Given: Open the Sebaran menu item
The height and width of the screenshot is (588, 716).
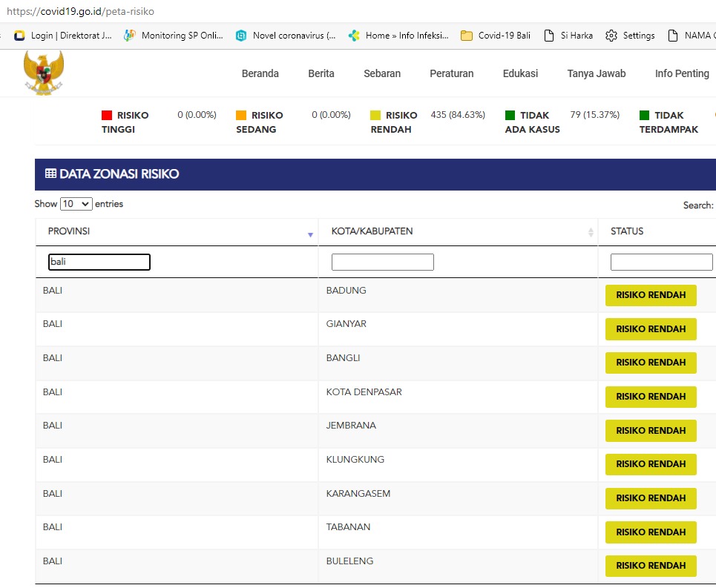Looking at the screenshot, I should (382, 73).
